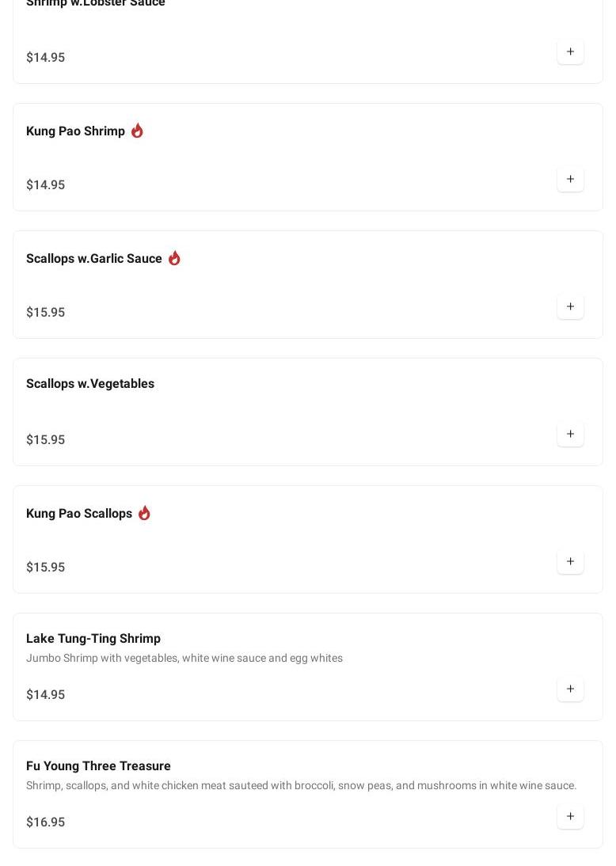This screenshot has width=616, height=866.
Task: Open the Kung Pao Shrimp item title
Action: tap(75, 131)
